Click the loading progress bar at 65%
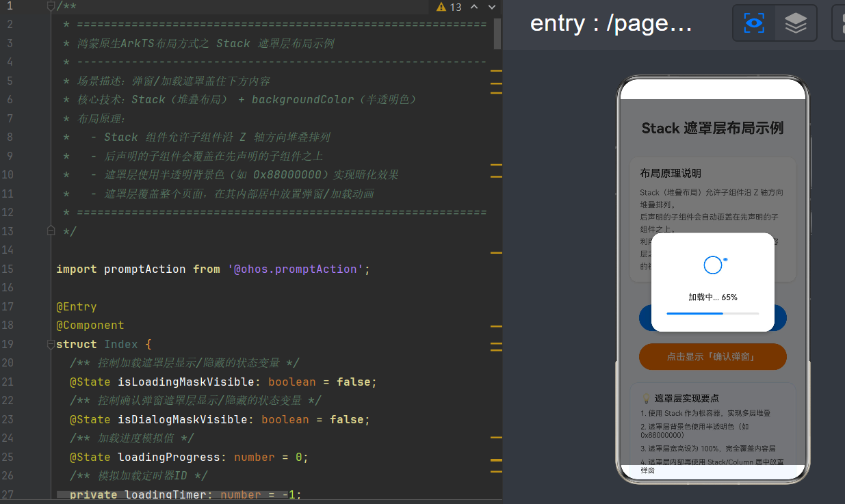The width and height of the screenshot is (845, 504). click(x=712, y=313)
